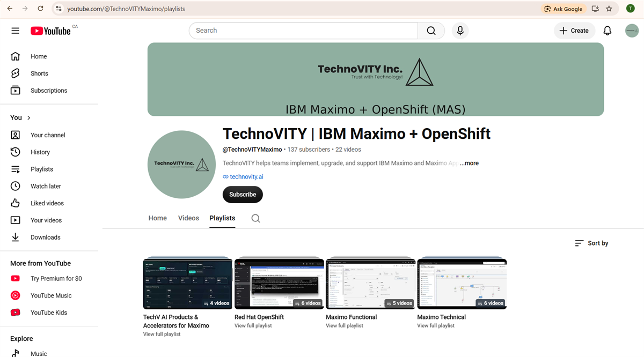Open Maximo Functional playlist thumbnail
The height and width of the screenshot is (357, 644).
(370, 284)
